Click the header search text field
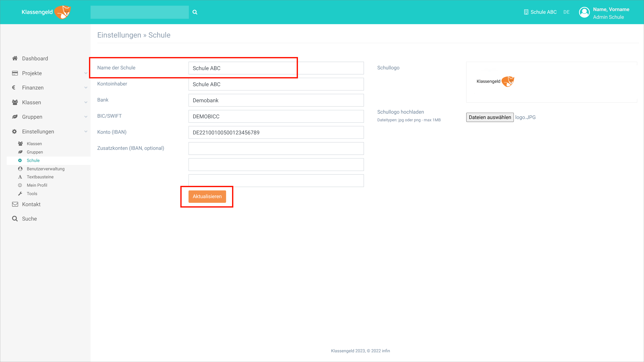 pos(139,12)
